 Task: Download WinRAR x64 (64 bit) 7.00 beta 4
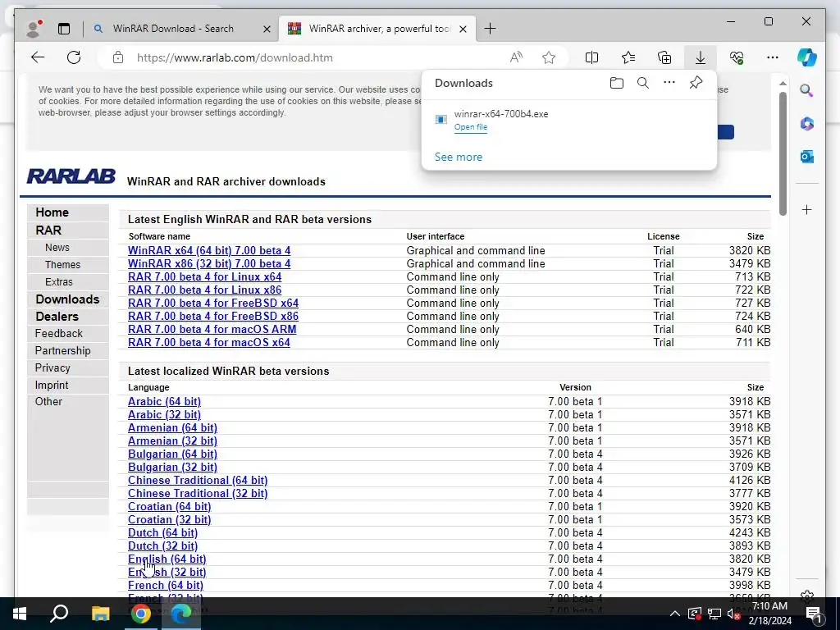209,250
